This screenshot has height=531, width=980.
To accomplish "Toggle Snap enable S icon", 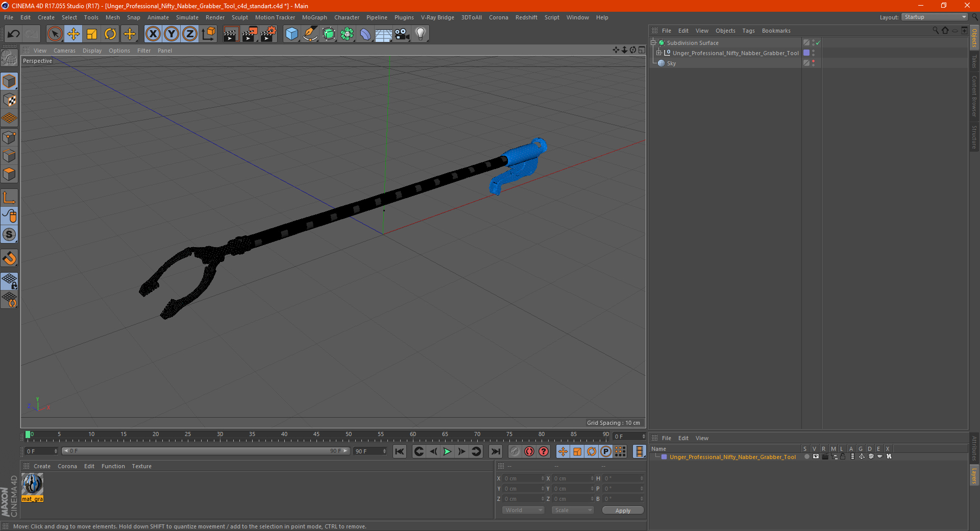I will [9, 234].
